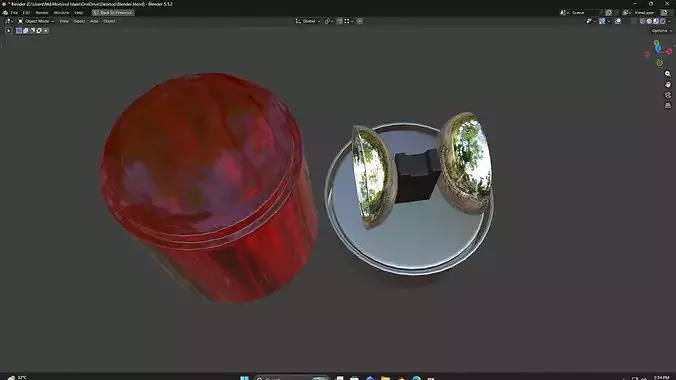Click the negative Y axis gizmo
The width and height of the screenshot is (676, 380).
point(660,63)
